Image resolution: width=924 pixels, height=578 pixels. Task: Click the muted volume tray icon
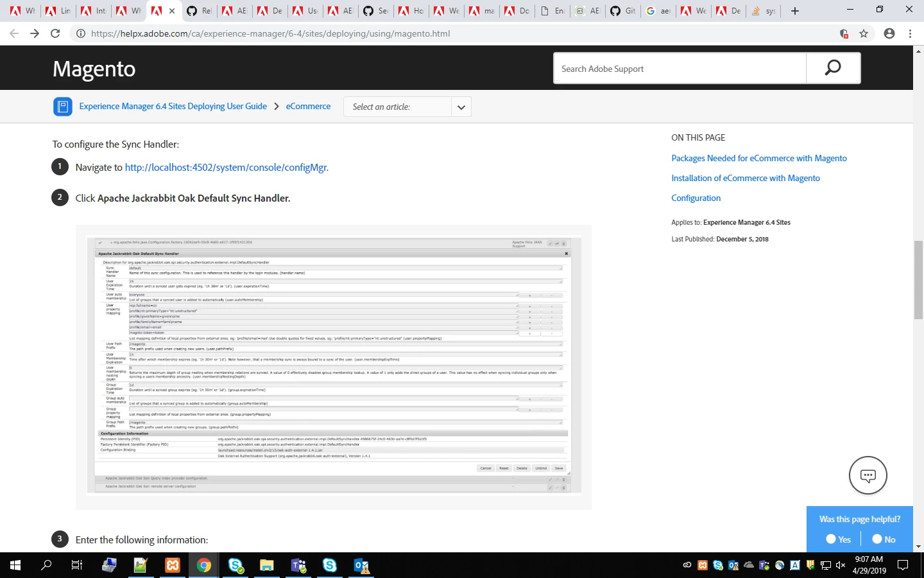(841, 565)
